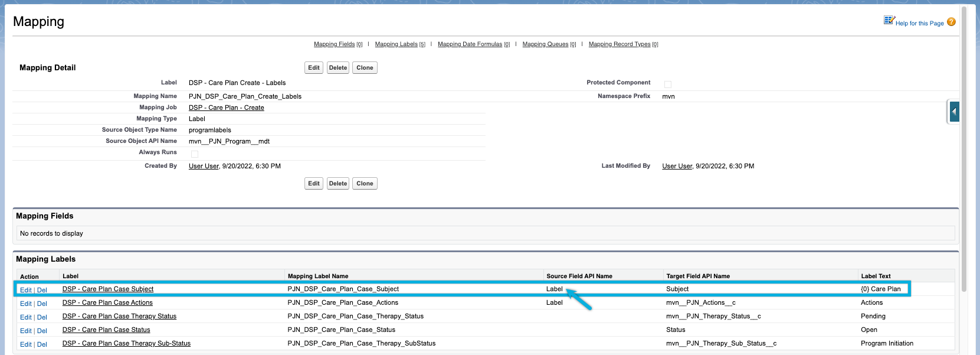The image size is (980, 355).
Task: Toggle the Protected Component checkbox
Action: point(668,84)
